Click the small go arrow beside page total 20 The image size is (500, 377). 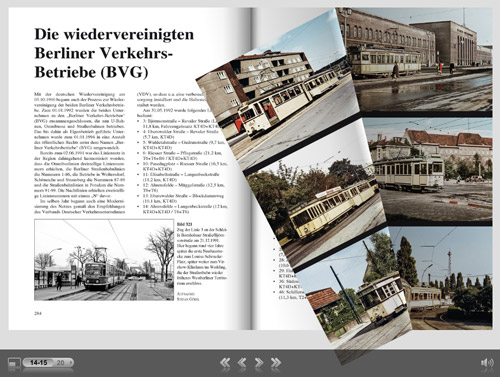click(70, 363)
